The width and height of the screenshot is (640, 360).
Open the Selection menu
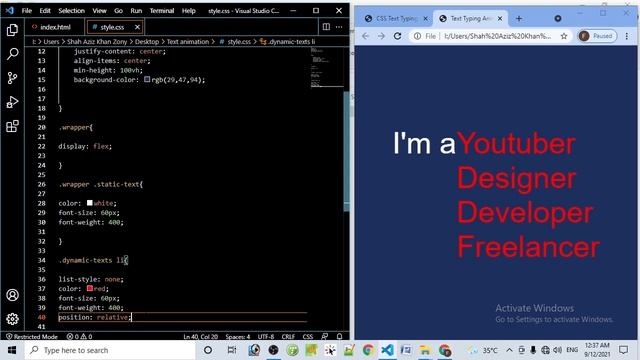(71, 11)
